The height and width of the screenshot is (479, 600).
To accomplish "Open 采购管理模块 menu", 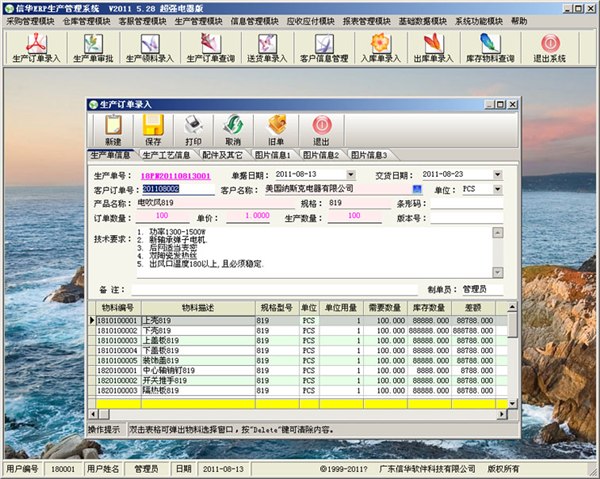I will (30, 21).
